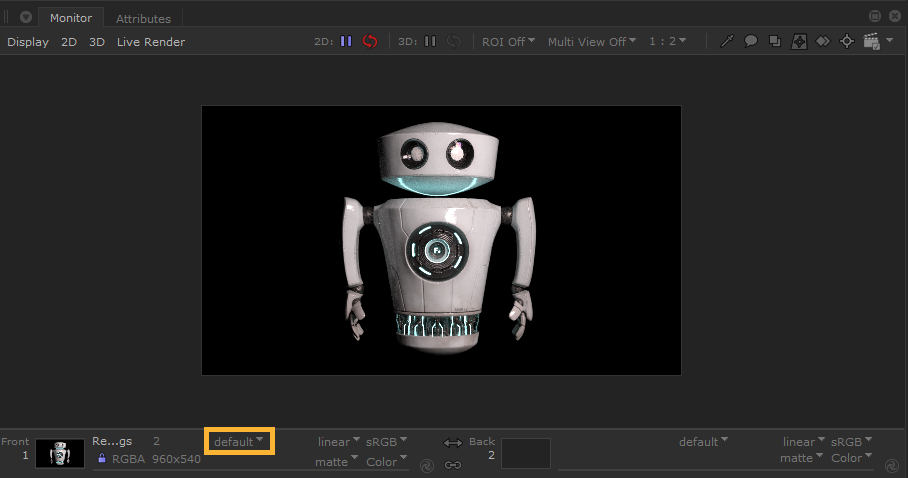
Task: Click the Live Render button
Action: coord(151,42)
